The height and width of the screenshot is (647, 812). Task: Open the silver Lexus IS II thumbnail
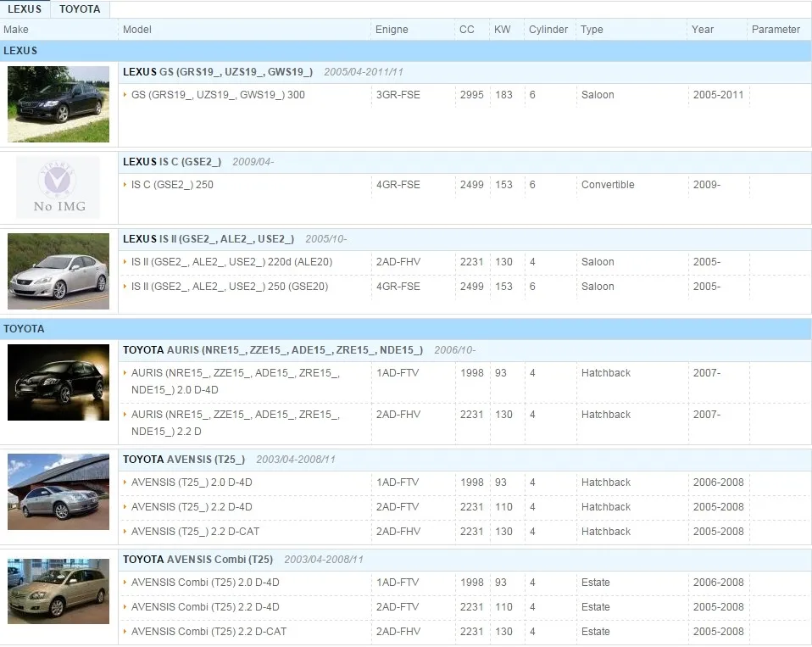tap(58, 271)
